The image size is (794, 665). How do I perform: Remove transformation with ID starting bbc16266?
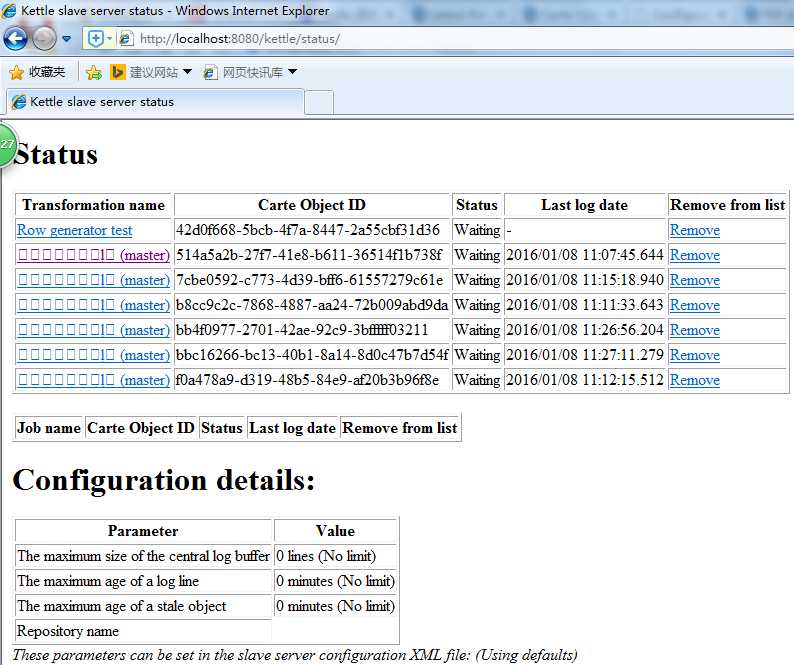(695, 355)
